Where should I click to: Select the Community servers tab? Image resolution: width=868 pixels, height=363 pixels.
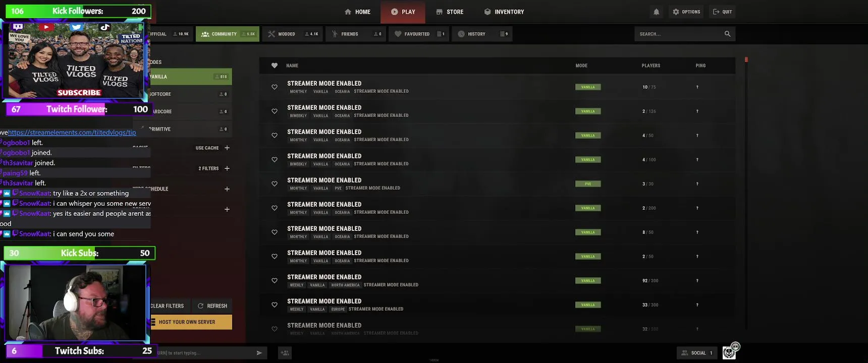coord(228,34)
